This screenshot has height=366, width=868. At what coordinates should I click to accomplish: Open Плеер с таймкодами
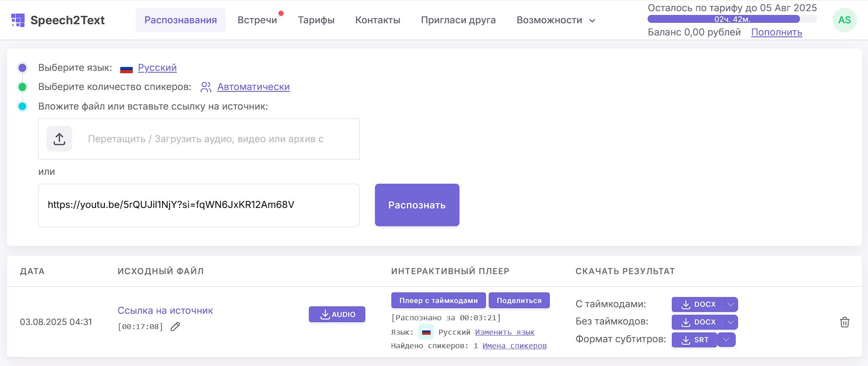(x=438, y=301)
